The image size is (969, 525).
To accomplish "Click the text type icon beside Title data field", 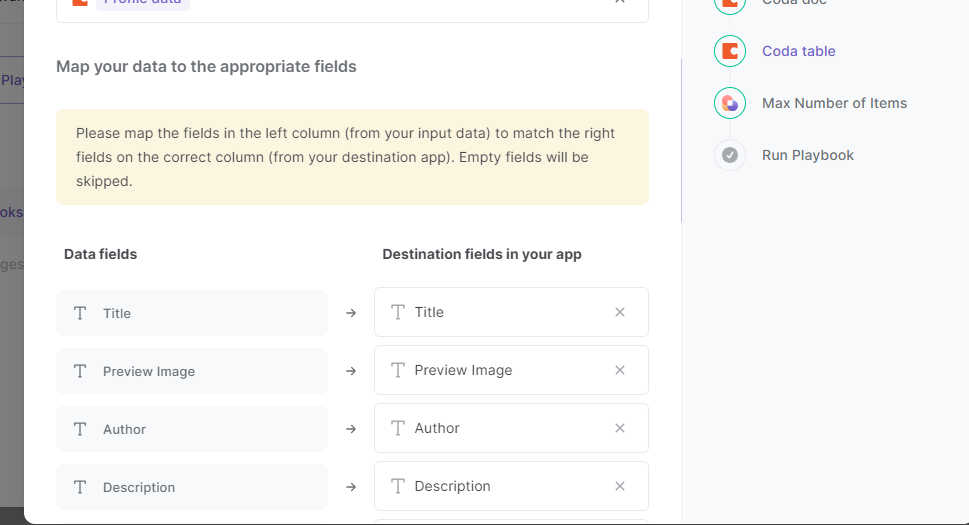I will [x=80, y=313].
